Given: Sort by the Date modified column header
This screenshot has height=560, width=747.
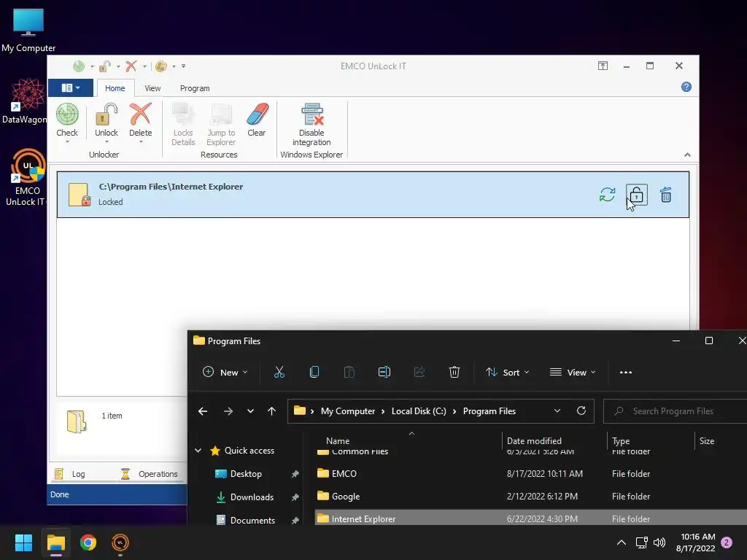Looking at the screenshot, I should tap(534, 441).
